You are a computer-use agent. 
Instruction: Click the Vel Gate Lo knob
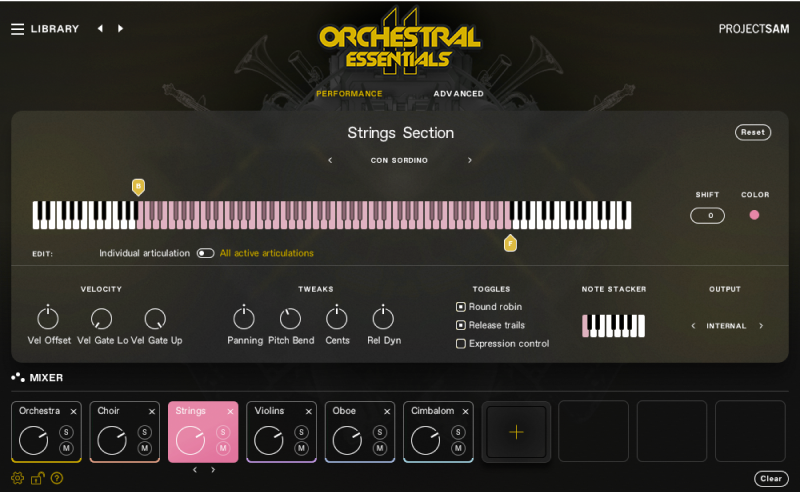click(x=101, y=318)
